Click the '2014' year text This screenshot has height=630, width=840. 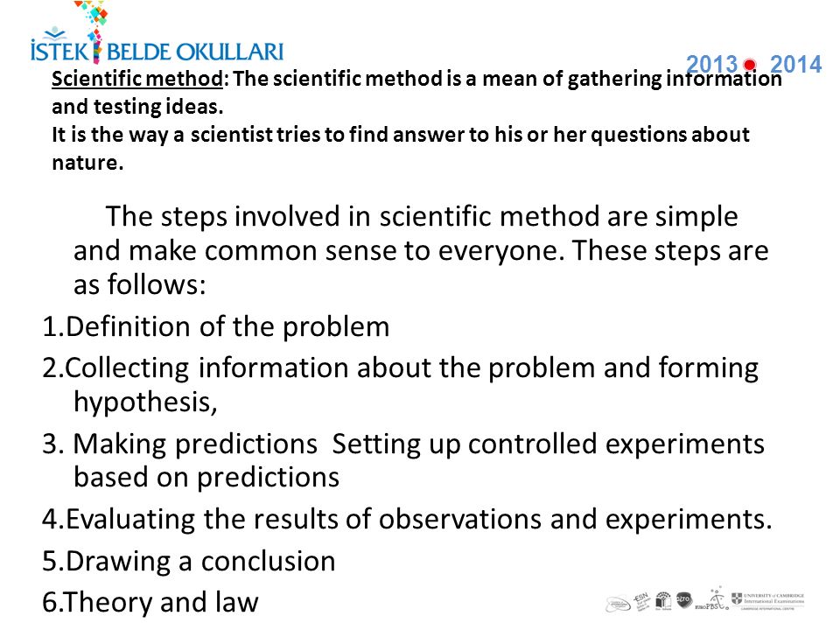click(x=795, y=64)
